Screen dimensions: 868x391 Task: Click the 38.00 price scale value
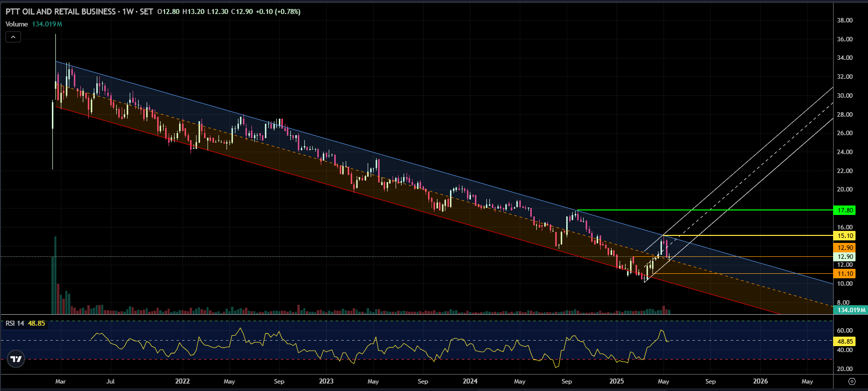point(845,20)
